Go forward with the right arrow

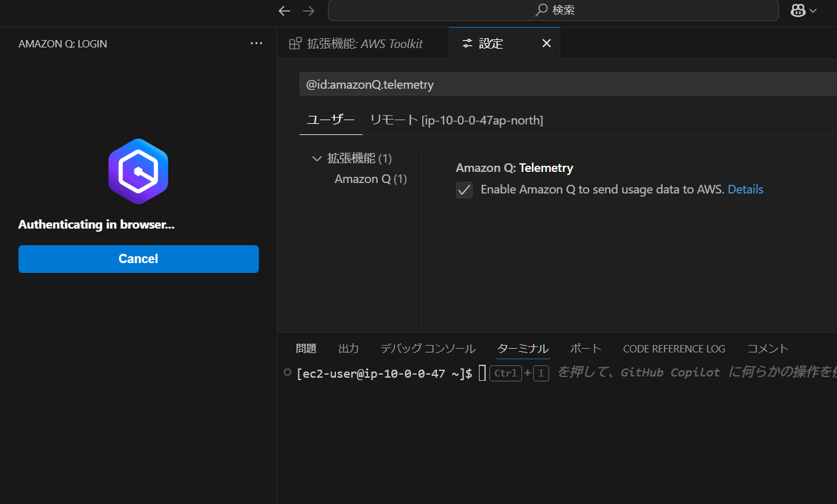coord(308,10)
